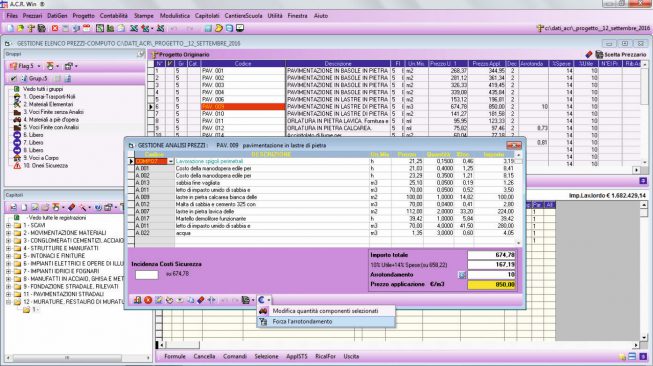This screenshot has height=366, width=653.
Task: Collapse the 12 - MURATURE, RESTAURO chapter
Action: (x=8, y=302)
